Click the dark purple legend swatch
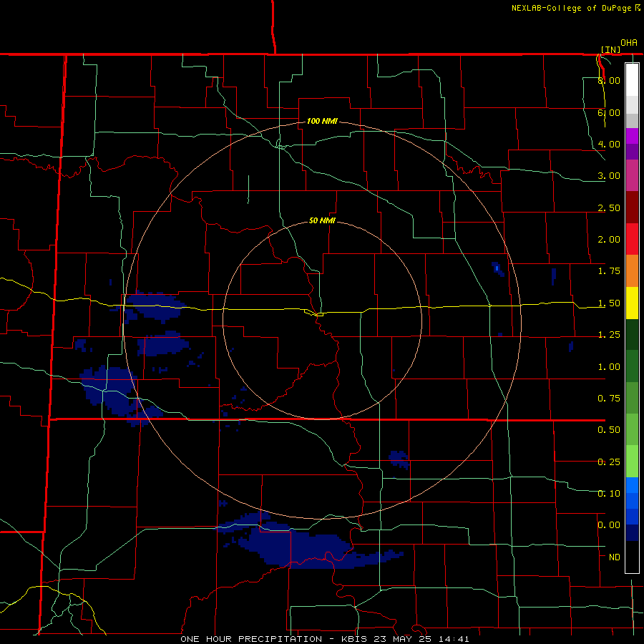Image resolution: width=644 pixels, height=644 pixels. 632,152
